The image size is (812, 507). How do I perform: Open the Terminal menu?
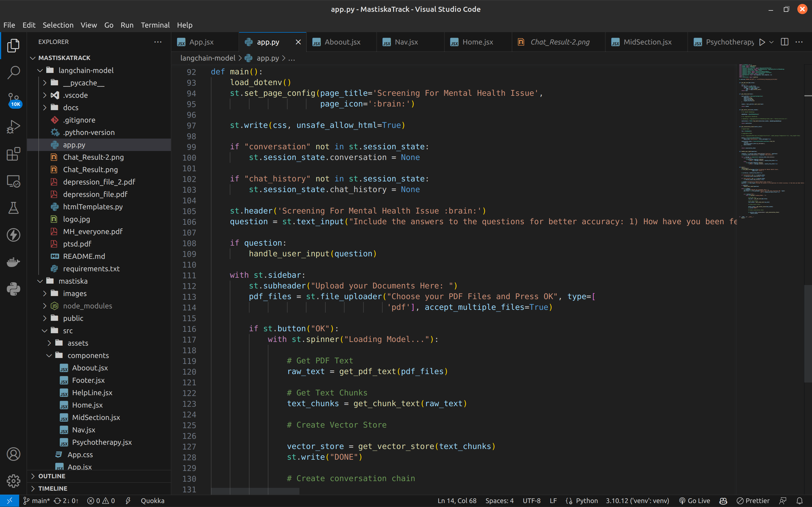(x=155, y=25)
